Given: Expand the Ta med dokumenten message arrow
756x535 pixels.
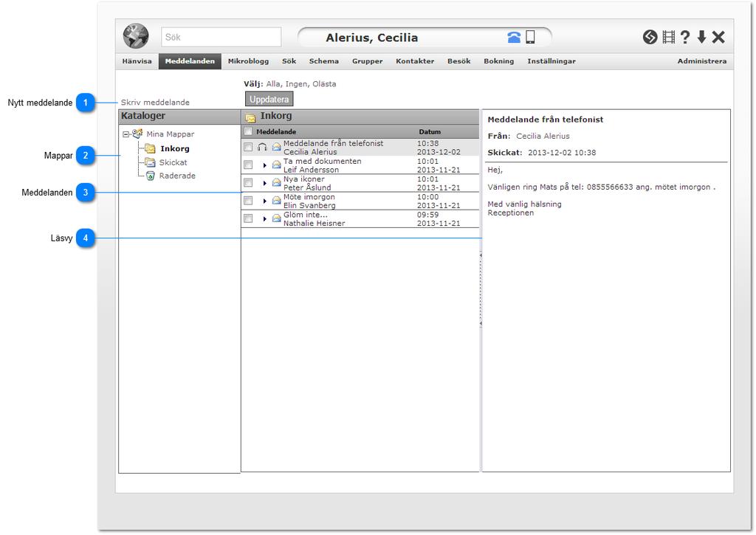Looking at the screenshot, I should [x=265, y=165].
